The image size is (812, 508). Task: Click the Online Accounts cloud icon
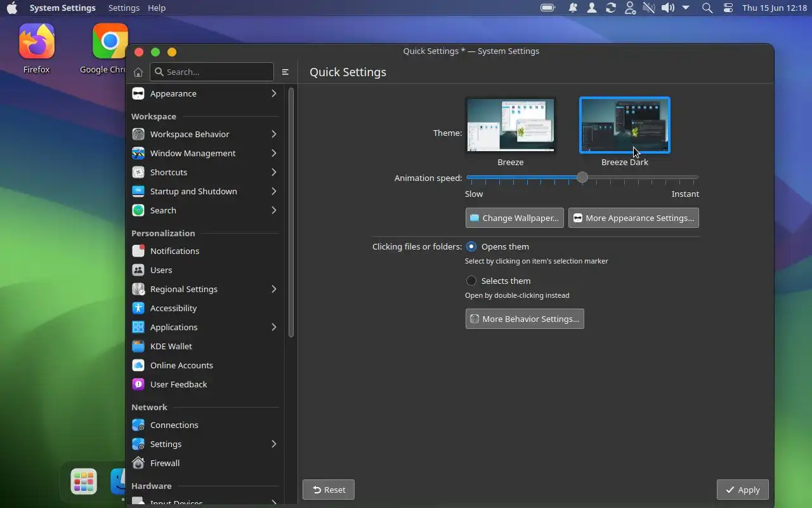(x=138, y=365)
